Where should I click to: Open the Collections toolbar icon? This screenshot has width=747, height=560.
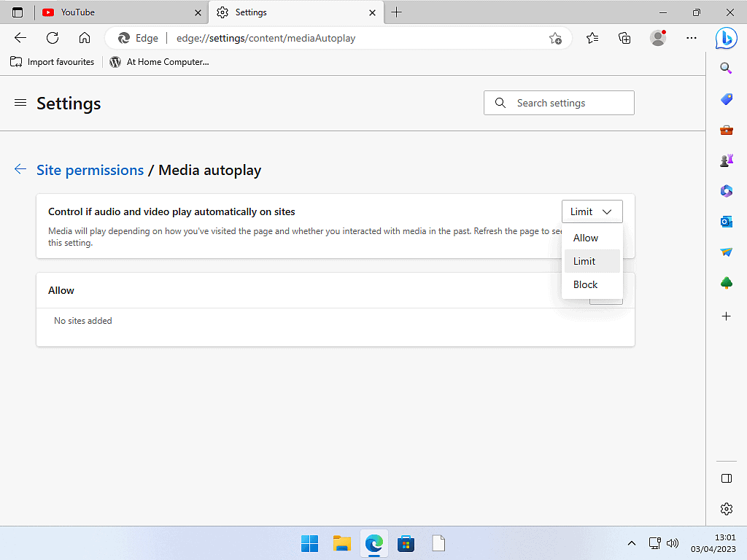coord(624,38)
